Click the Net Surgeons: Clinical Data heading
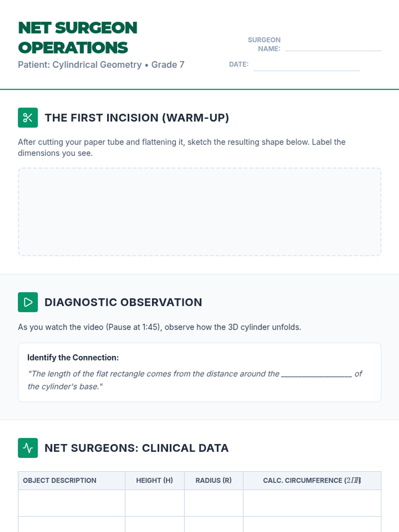The image size is (399, 532). 137,448
